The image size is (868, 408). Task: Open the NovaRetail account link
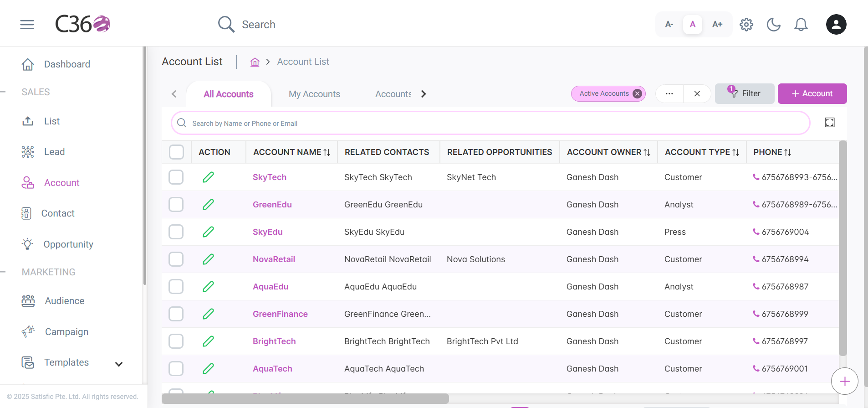(x=274, y=259)
